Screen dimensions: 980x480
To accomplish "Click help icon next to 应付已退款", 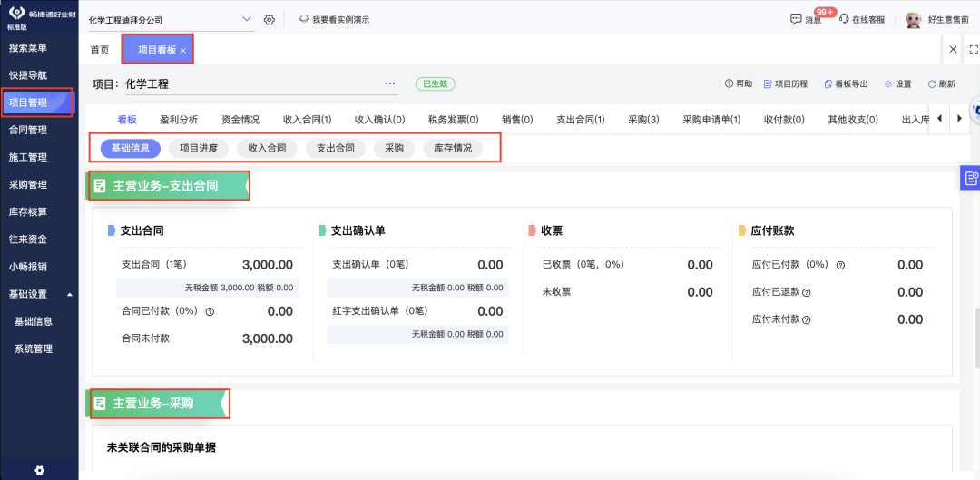I will 807,293.
